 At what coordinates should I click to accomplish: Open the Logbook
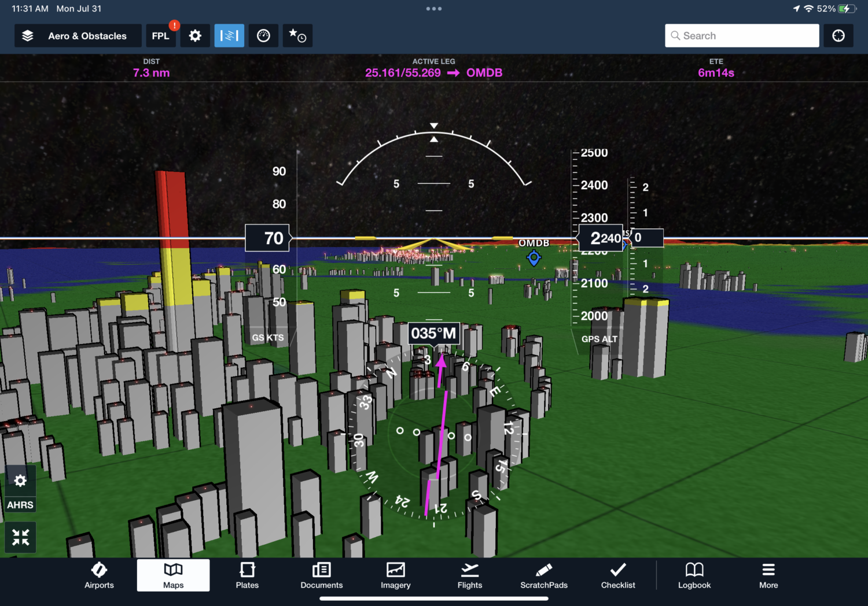[x=694, y=575]
